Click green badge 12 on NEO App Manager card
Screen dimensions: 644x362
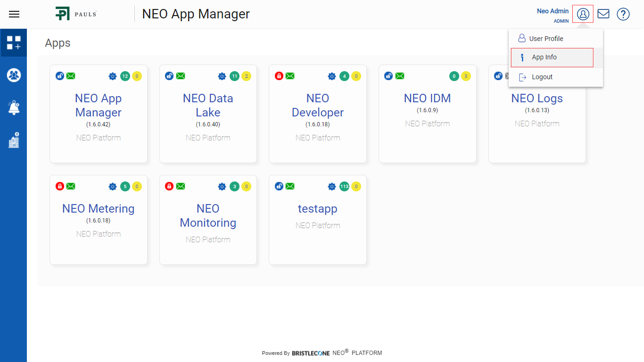tap(125, 76)
